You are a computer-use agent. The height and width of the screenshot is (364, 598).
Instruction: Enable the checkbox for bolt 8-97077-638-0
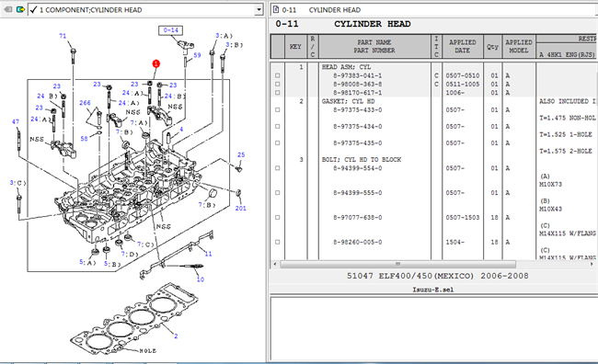pyautogui.click(x=278, y=217)
